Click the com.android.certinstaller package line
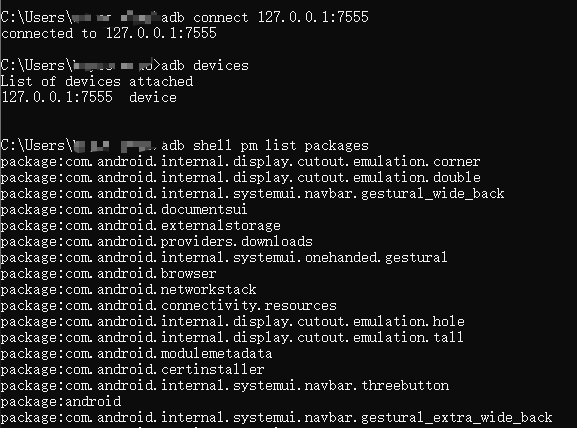The image size is (577, 428). point(132,369)
